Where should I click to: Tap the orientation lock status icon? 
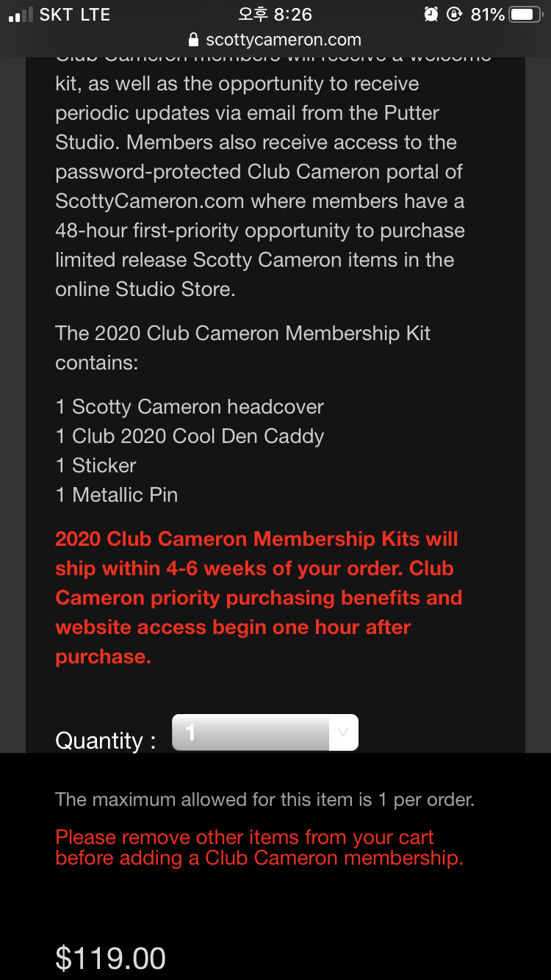(455, 15)
